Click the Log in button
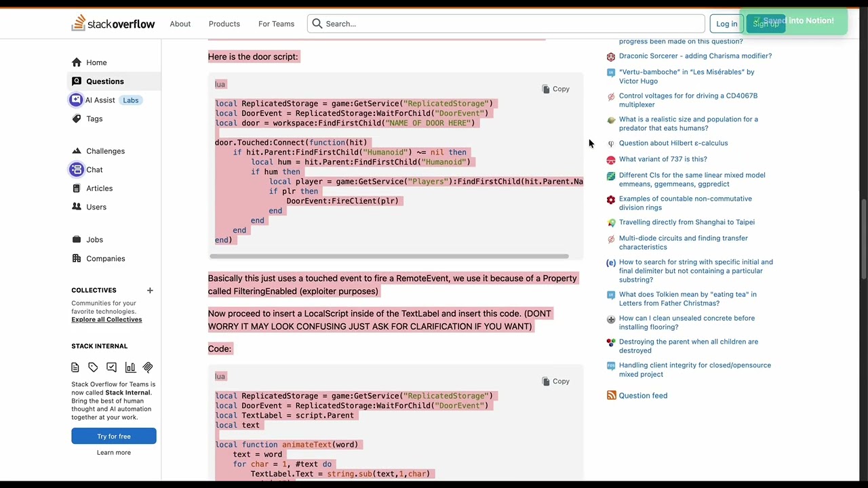 click(x=726, y=24)
